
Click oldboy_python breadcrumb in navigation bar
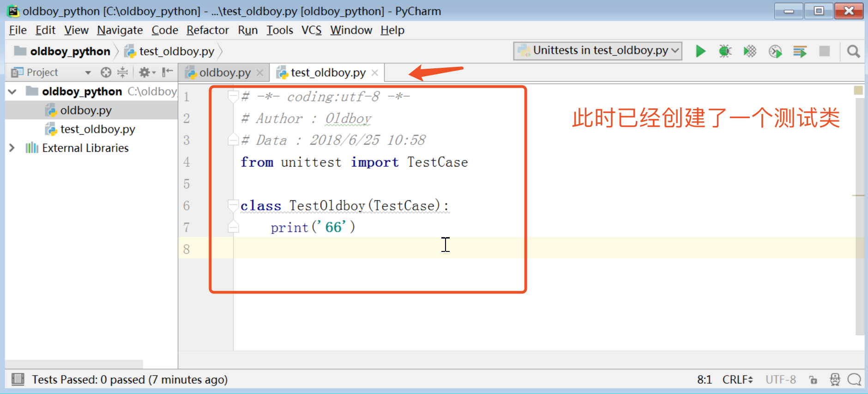pyautogui.click(x=62, y=51)
